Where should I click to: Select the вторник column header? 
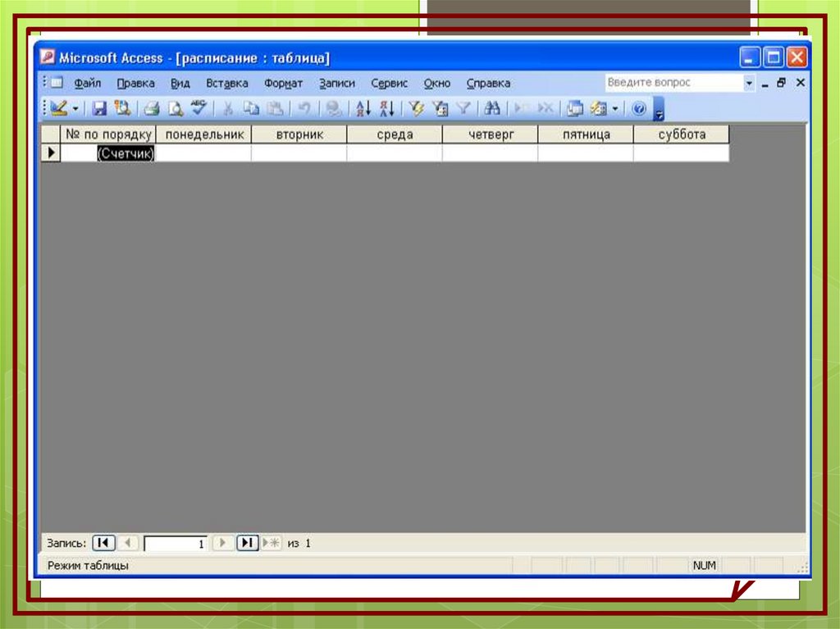299,134
